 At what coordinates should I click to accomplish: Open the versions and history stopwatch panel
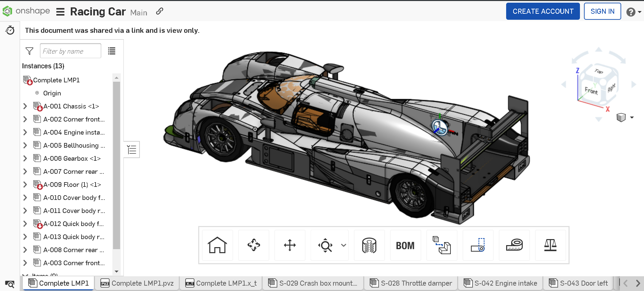coord(10,30)
